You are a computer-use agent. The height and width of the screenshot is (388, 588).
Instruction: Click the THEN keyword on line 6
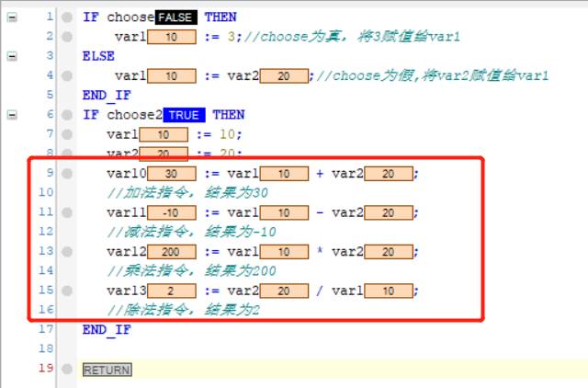pos(229,115)
